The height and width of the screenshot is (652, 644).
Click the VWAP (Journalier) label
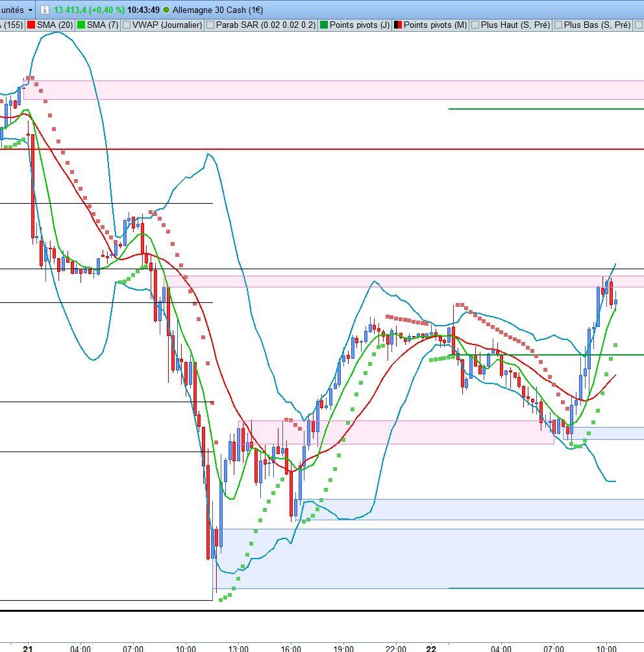167,25
